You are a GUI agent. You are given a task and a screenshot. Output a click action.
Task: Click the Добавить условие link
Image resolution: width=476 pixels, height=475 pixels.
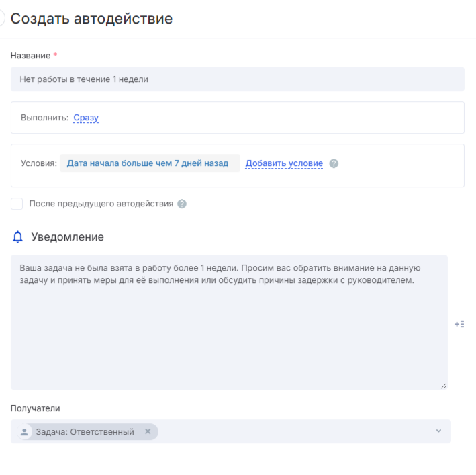coord(284,163)
